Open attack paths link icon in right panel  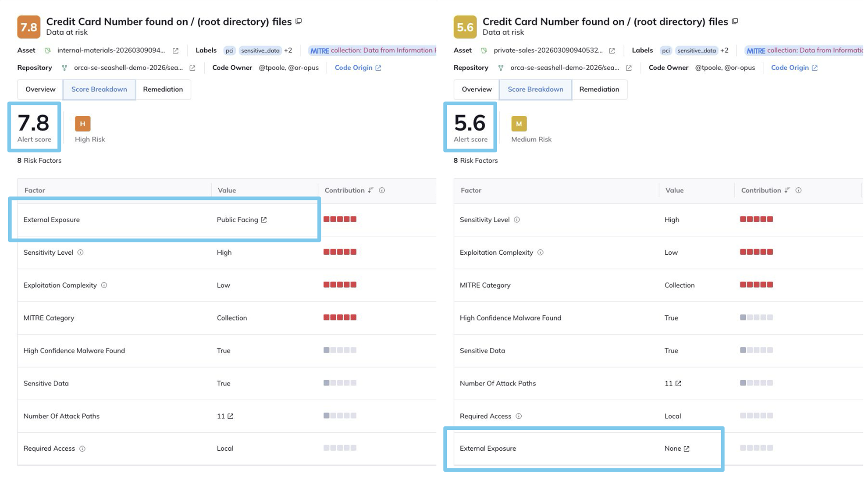(x=678, y=383)
